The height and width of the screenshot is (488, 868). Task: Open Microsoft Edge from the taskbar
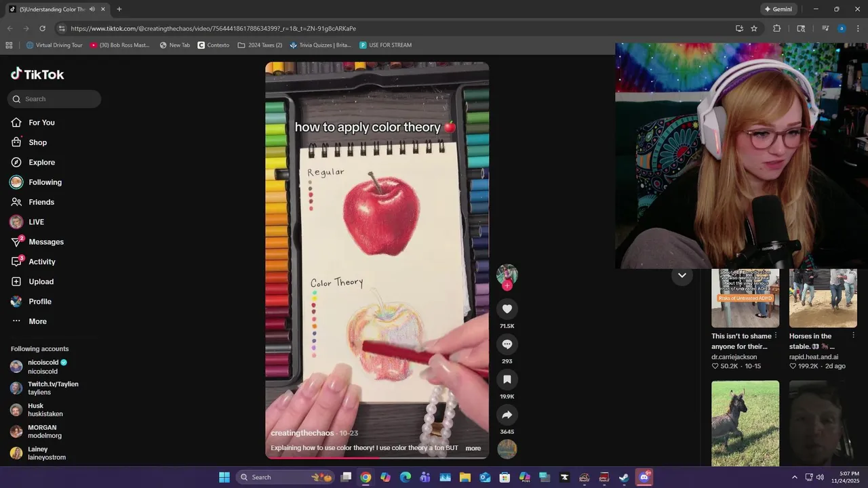pyautogui.click(x=406, y=477)
